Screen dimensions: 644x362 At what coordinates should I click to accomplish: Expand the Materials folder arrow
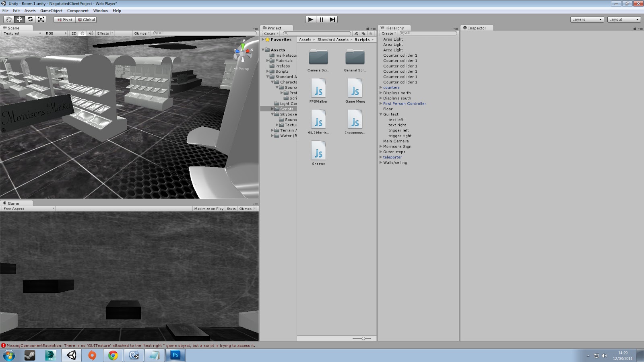[x=267, y=61]
